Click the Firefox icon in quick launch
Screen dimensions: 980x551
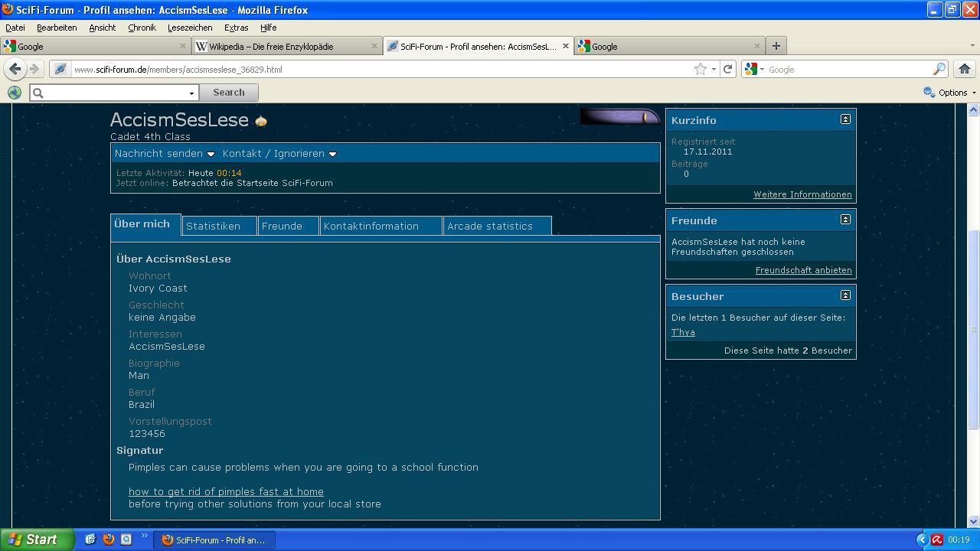click(x=108, y=540)
